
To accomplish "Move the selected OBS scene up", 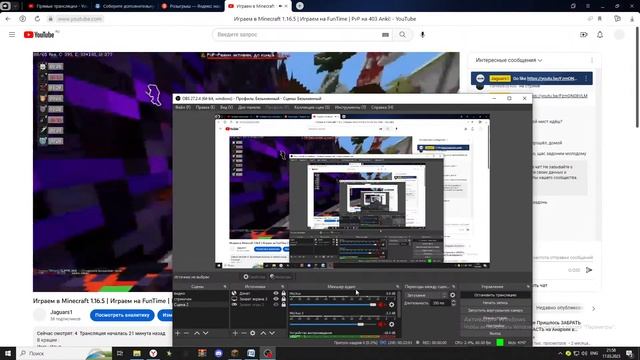I will click(197, 333).
